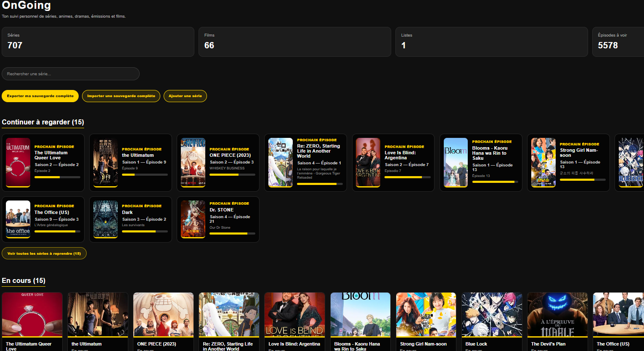Click the "Our Dr Stone" episode title
Image resolution: width=644 pixels, height=351 pixels.
click(220, 228)
